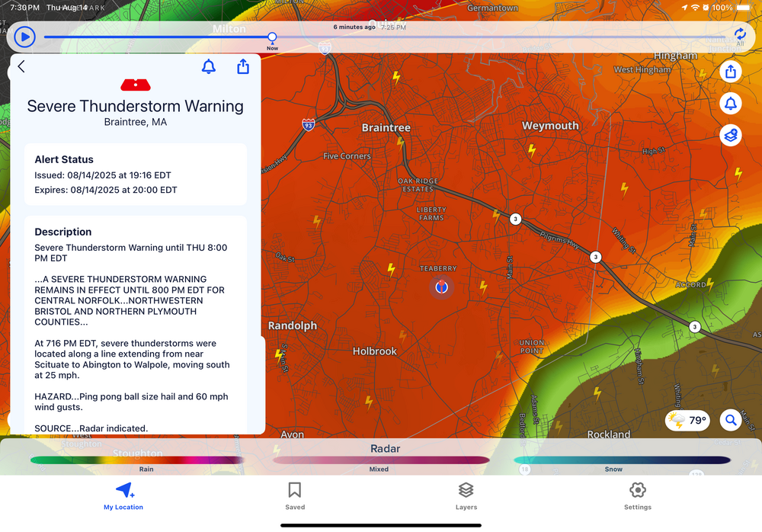The image size is (762, 532).
Task: Tap the Rockland town label on the map
Action: (x=608, y=434)
